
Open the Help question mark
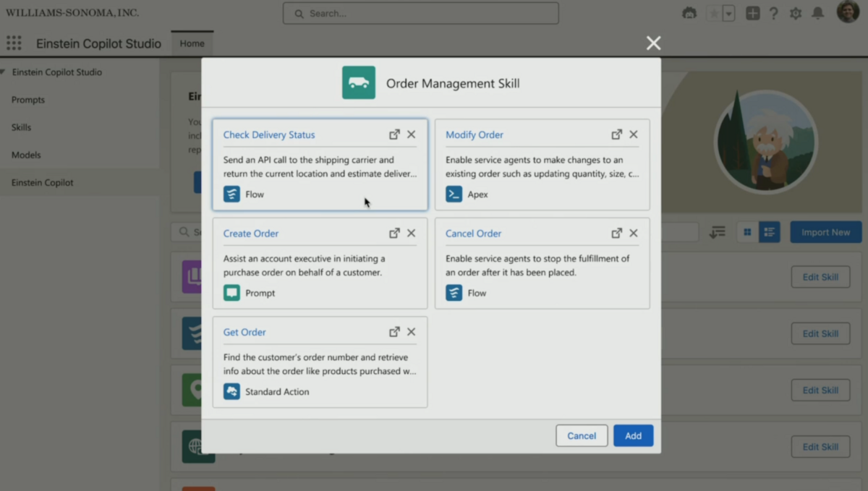(x=773, y=13)
